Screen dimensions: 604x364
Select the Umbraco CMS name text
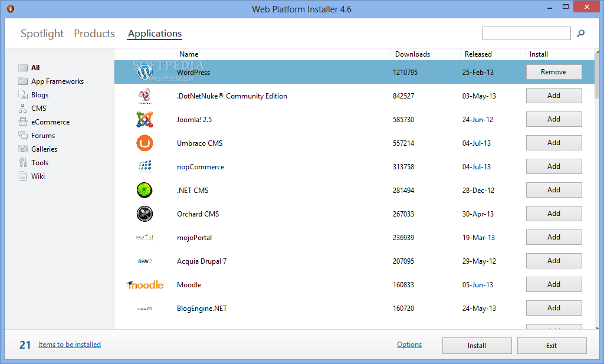pyautogui.click(x=199, y=143)
